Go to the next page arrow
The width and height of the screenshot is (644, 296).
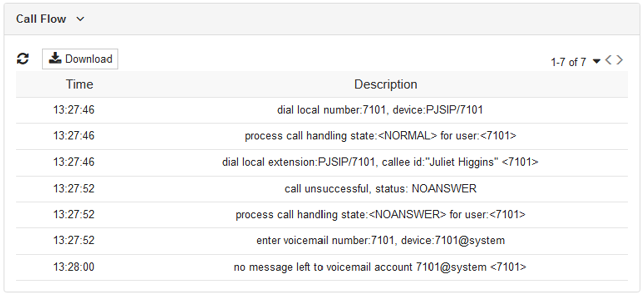tap(620, 60)
